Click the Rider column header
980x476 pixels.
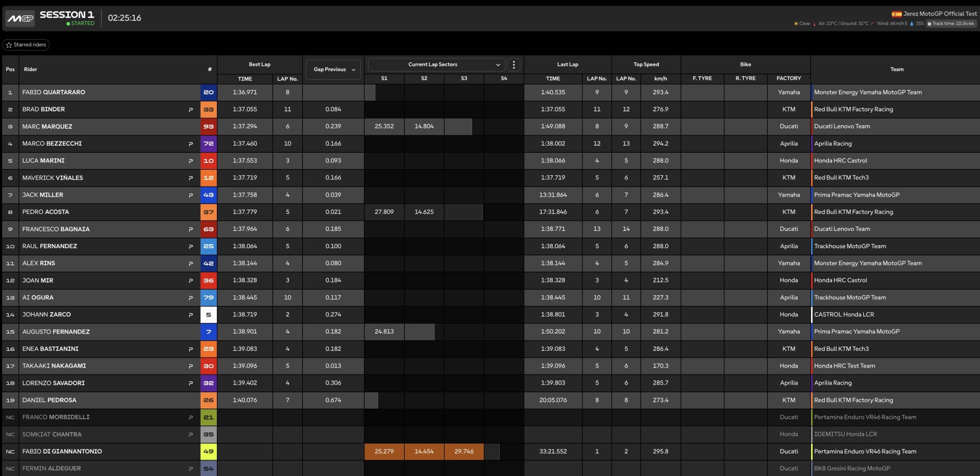click(x=31, y=69)
